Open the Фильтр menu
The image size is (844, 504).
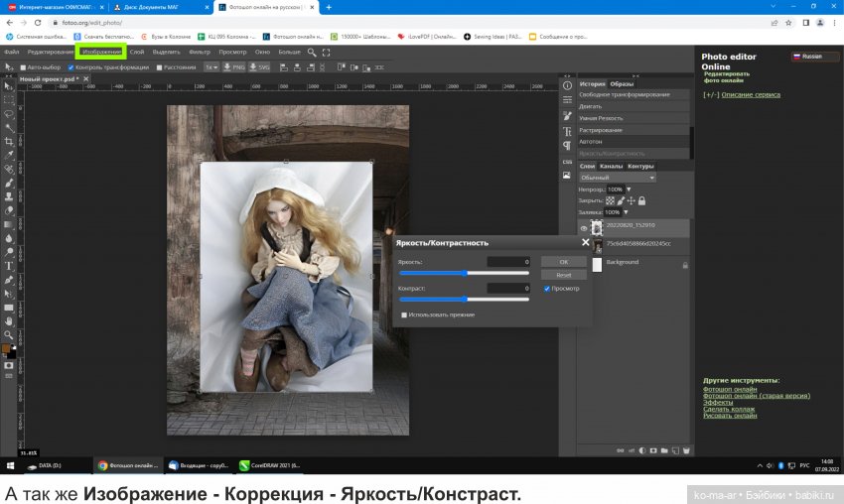pyautogui.click(x=200, y=53)
